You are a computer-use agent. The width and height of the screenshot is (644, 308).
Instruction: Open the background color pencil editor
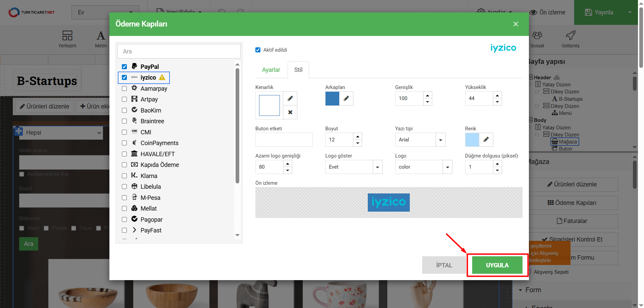point(346,98)
